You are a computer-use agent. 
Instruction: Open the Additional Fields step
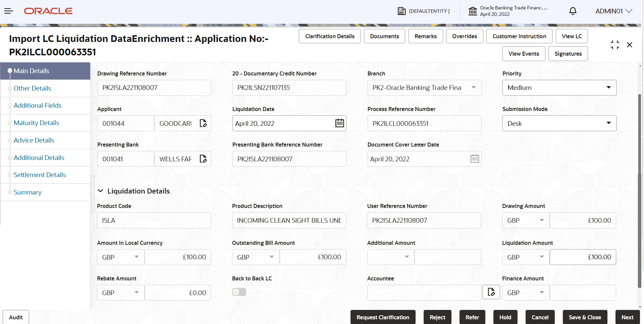pyautogui.click(x=45, y=106)
